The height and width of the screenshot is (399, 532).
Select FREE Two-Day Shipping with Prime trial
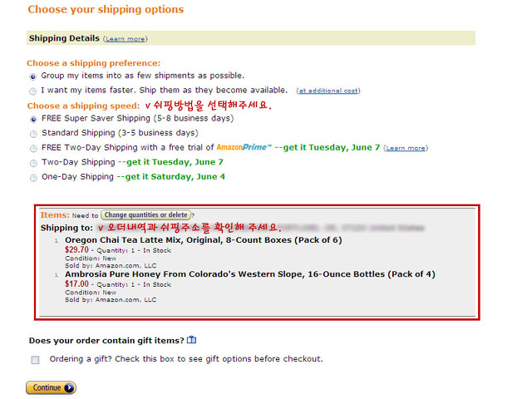[x=33, y=149]
